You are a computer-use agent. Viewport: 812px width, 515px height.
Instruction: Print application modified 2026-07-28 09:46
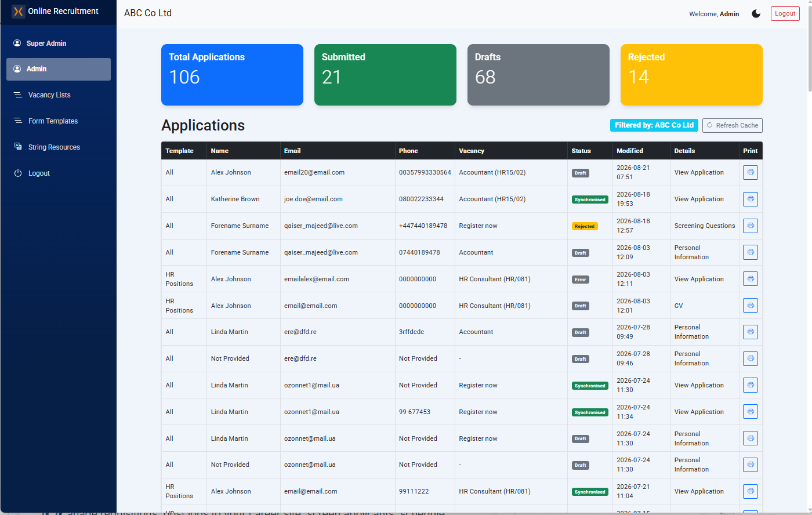tap(751, 358)
